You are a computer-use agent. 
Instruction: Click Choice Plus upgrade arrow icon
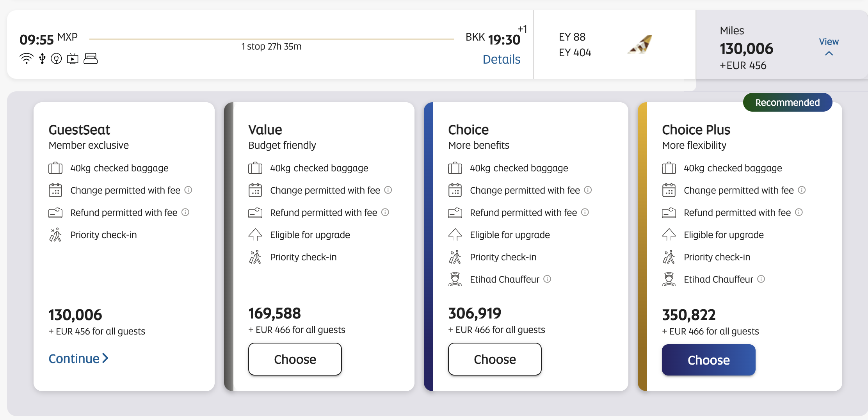669,235
